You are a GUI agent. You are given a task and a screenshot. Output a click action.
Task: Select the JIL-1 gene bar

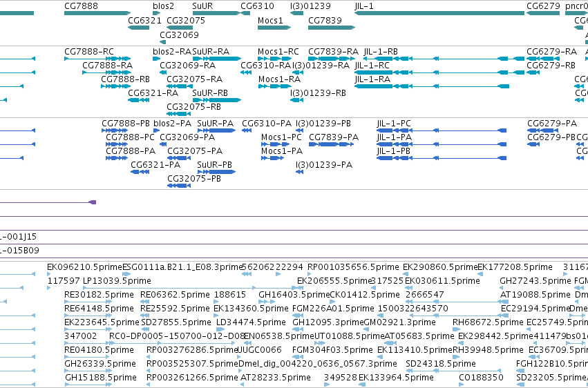439,13
